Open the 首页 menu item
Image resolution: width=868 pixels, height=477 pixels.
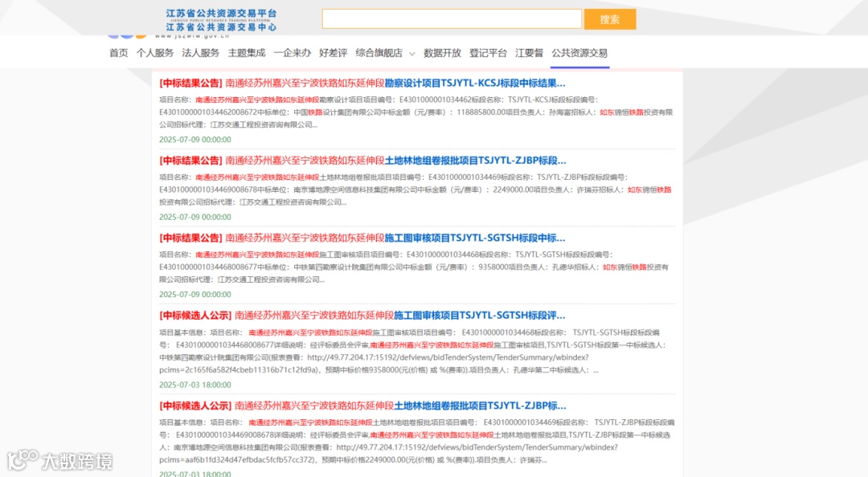pos(117,53)
